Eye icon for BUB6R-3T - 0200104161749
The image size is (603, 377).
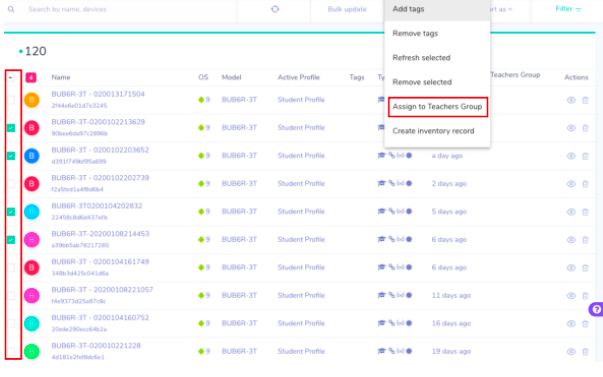571,268
